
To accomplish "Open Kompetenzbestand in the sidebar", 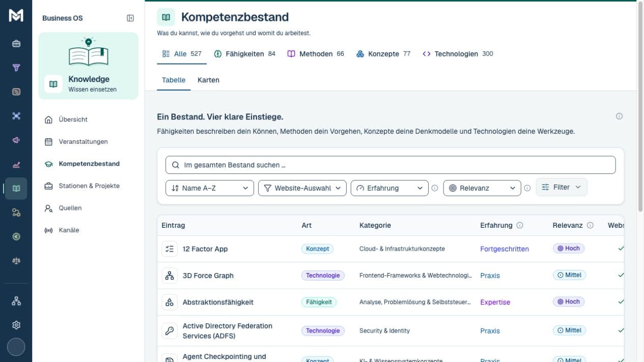I will [x=89, y=164].
